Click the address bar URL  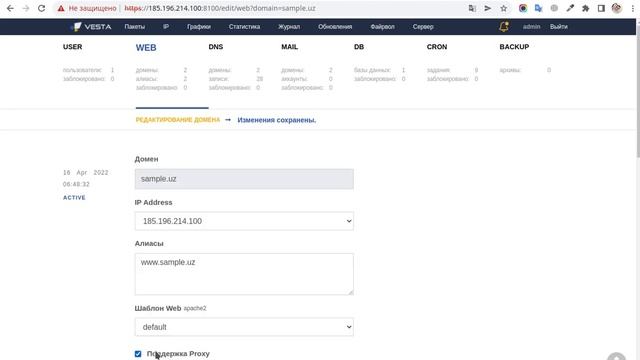coord(220,8)
